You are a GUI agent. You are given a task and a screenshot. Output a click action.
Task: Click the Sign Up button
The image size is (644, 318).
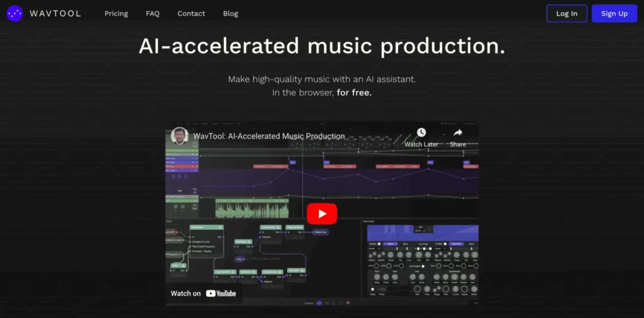(x=614, y=14)
